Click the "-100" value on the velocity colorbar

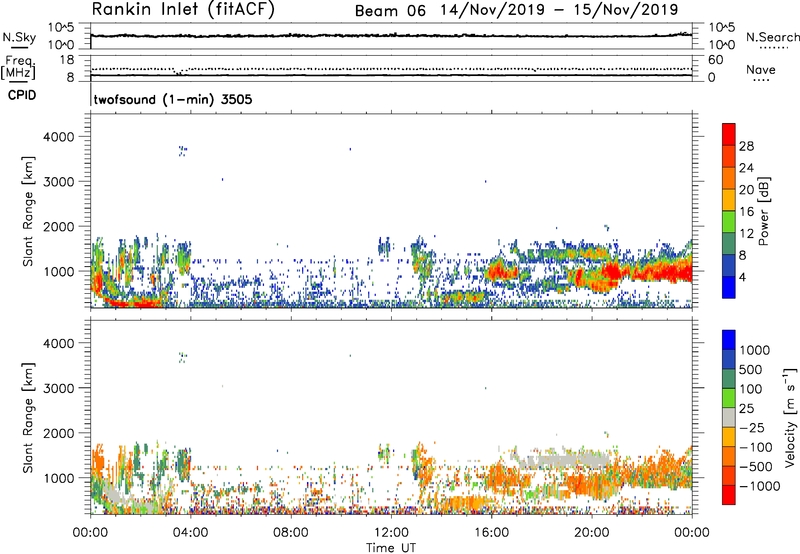click(x=756, y=447)
